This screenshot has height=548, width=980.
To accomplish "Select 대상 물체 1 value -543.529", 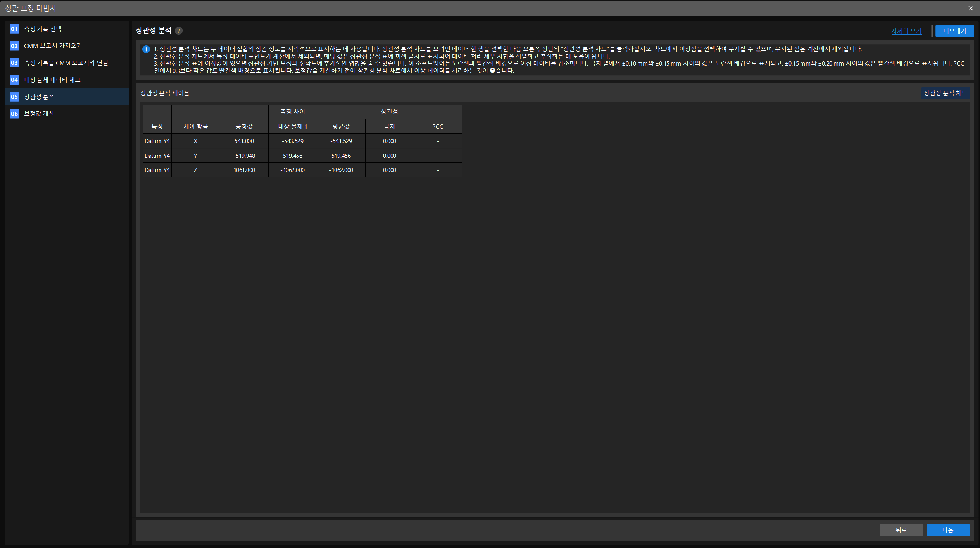I will click(293, 141).
